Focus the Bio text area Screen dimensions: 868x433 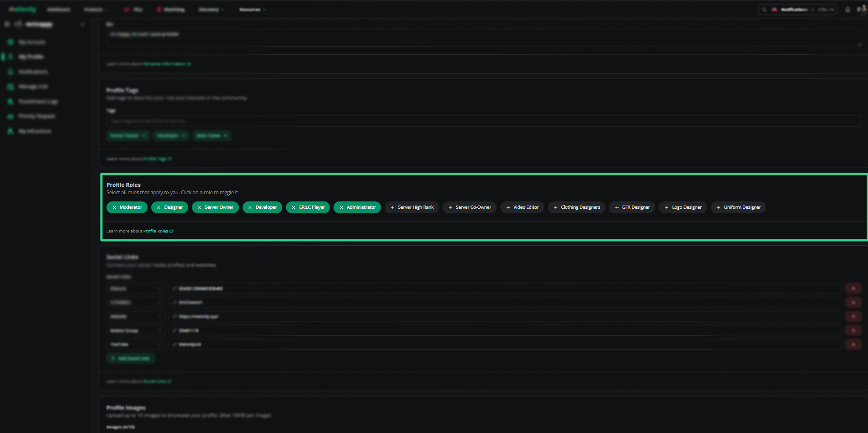[484, 37]
